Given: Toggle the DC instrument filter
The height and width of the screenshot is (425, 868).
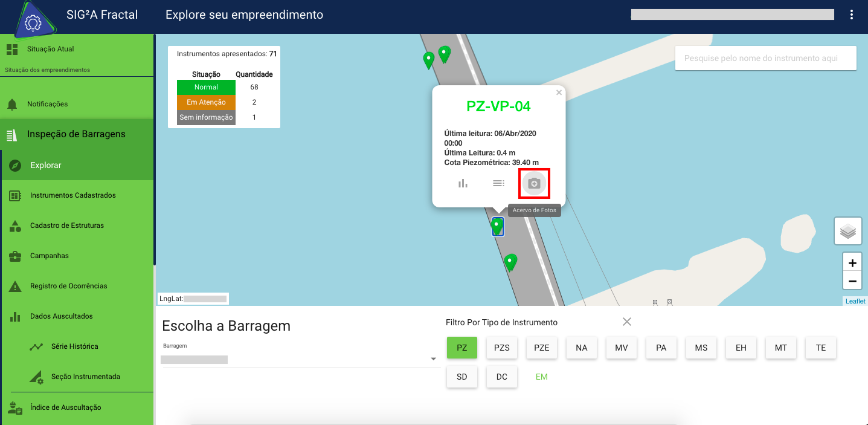Looking at the screenshot, I should point(502,377).
